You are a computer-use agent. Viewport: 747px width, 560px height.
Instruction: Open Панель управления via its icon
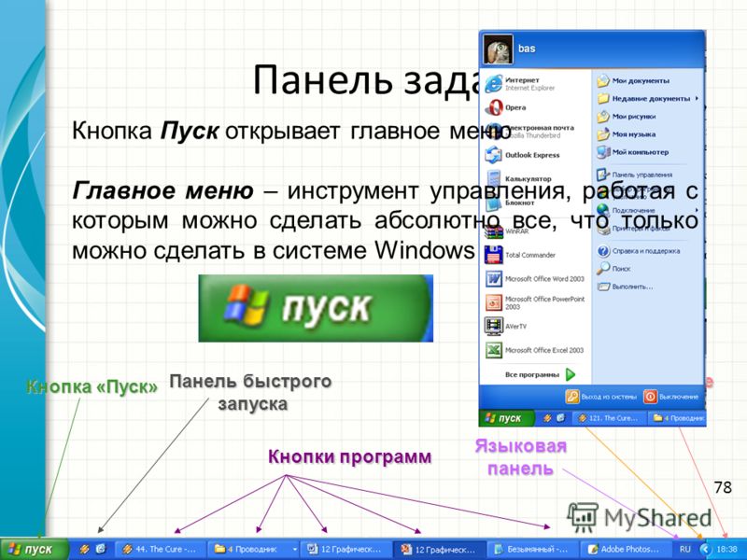click(x=603, y=175)
